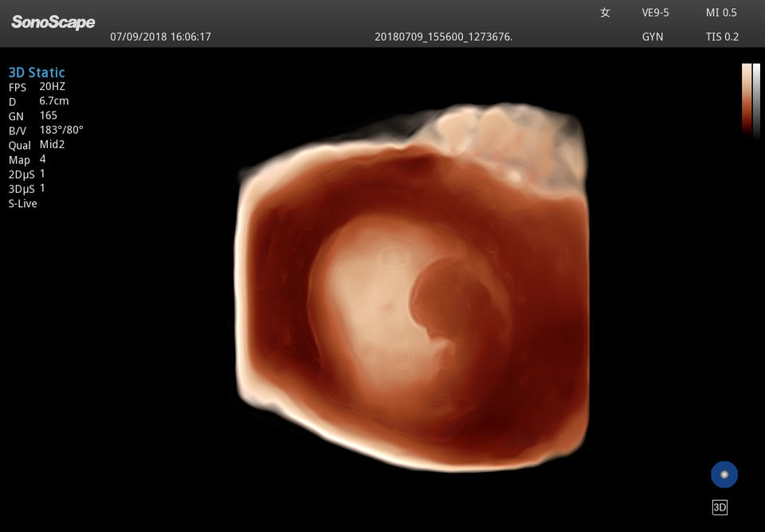Image resolution: width=765 pixels, height=532 pixels.
Task: Click the blue orientation marker icon
Action: coord(724,475)
